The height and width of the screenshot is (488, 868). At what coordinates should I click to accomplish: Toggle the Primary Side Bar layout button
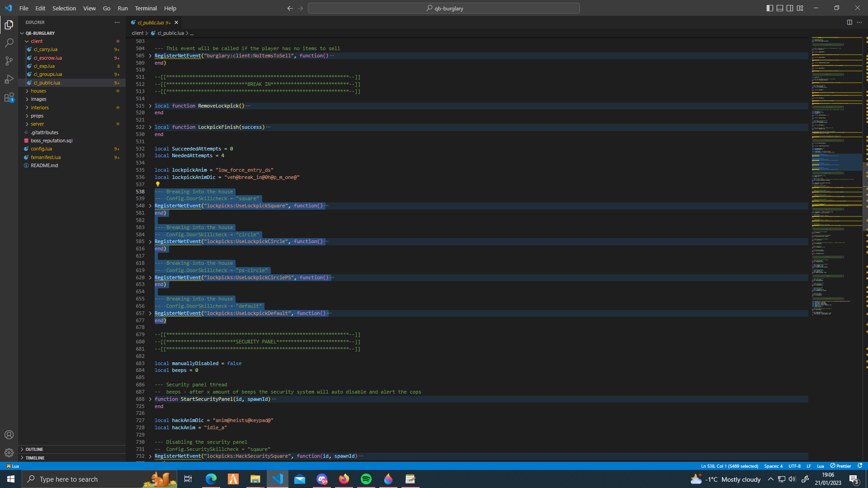(770, 8)
